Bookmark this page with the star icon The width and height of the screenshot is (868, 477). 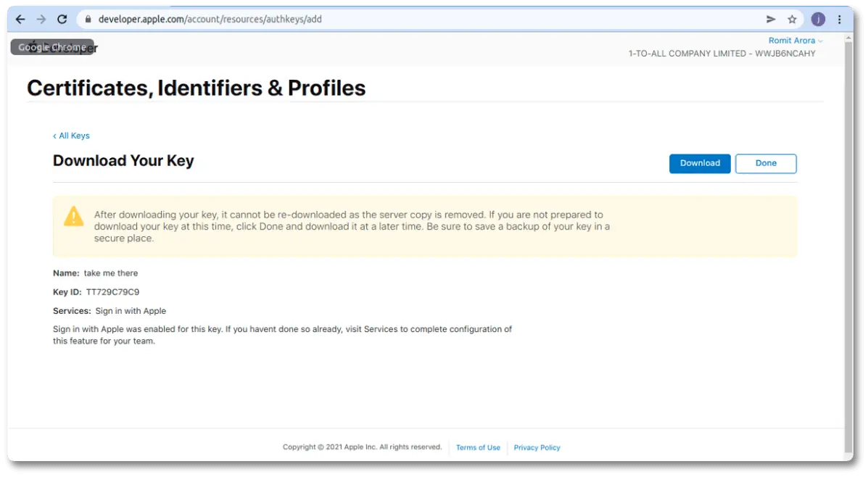[x=792, y=20]
